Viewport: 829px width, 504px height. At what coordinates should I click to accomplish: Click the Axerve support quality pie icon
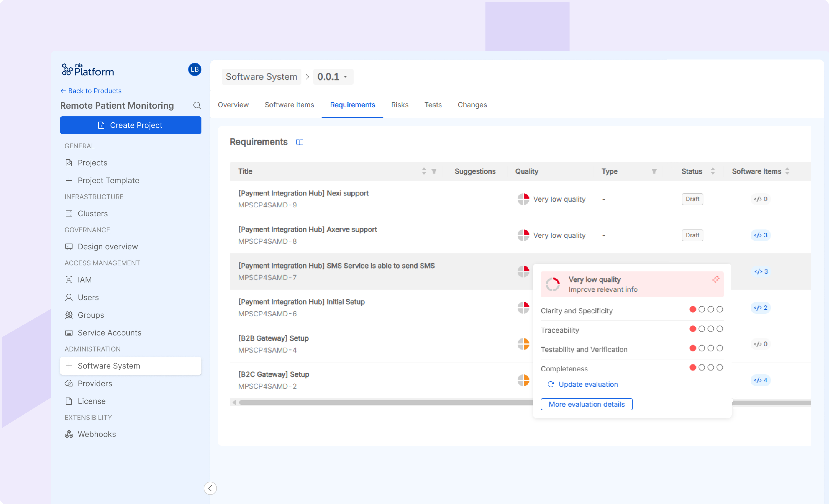(524, 235)
